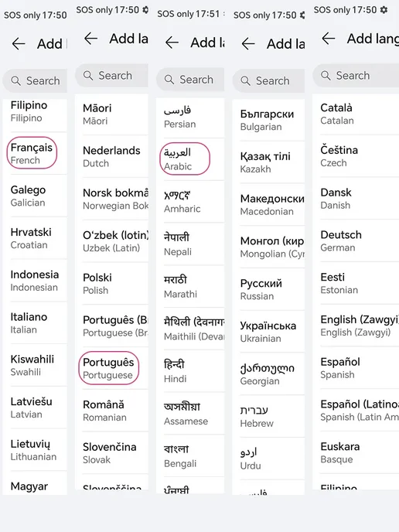Select the circled Português Portuguese entry

tap(111, 368)
